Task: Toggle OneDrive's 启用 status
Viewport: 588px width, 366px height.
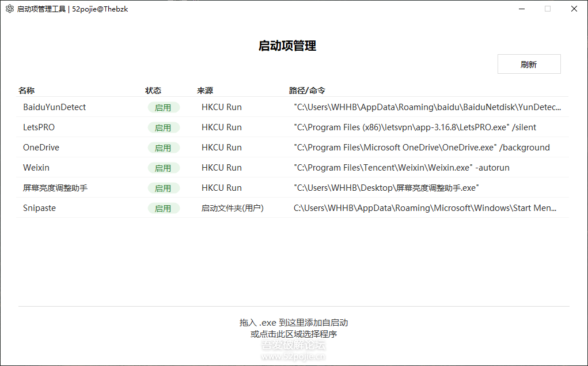Action: point(164,147)
